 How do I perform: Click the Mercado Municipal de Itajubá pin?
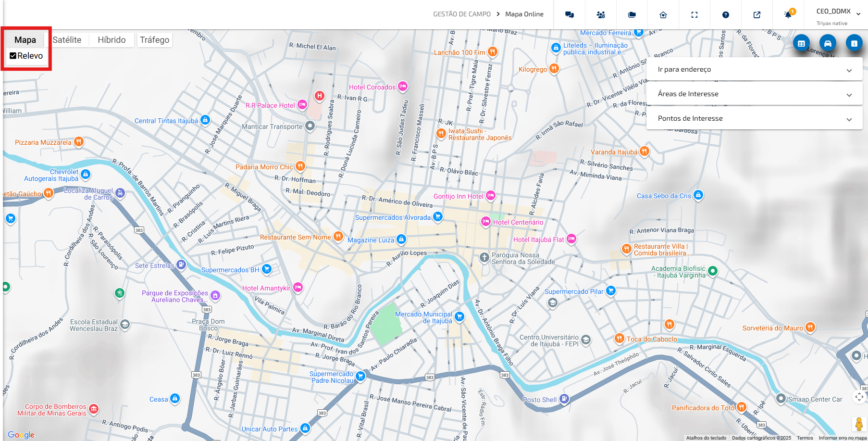tap(459, 316)
